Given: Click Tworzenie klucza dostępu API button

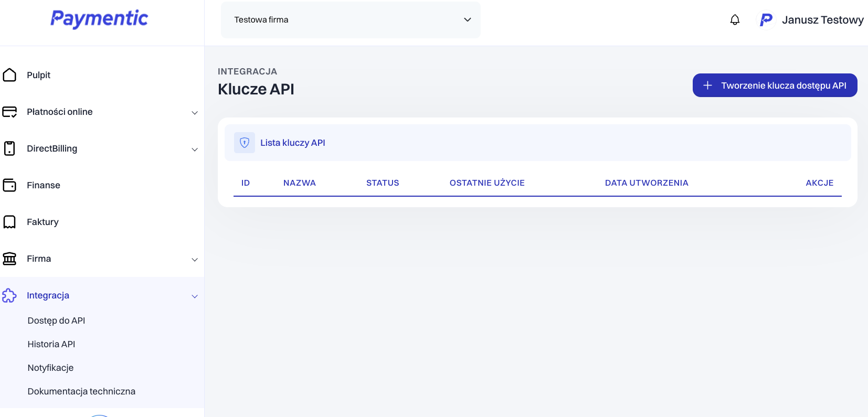Looking at the screenshot, I should tap(775, 85).
